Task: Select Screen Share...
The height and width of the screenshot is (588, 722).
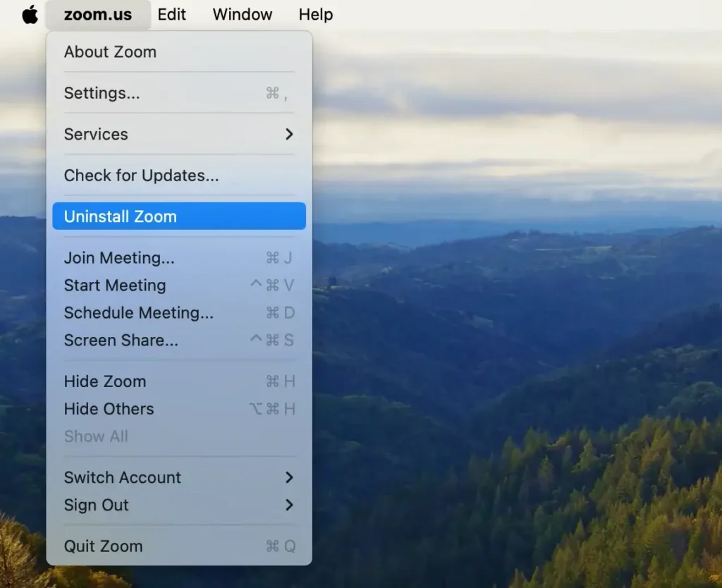Action: [x=179, y=341]
